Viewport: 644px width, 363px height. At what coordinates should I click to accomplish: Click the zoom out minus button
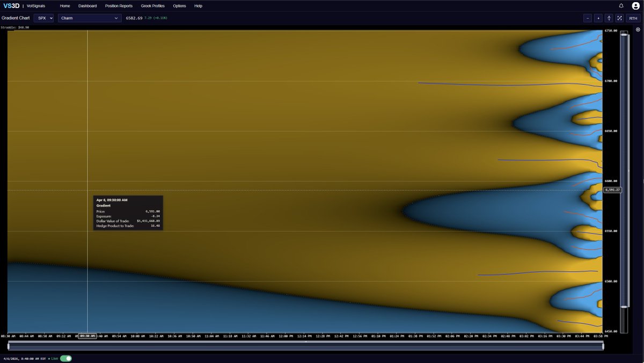588,18
